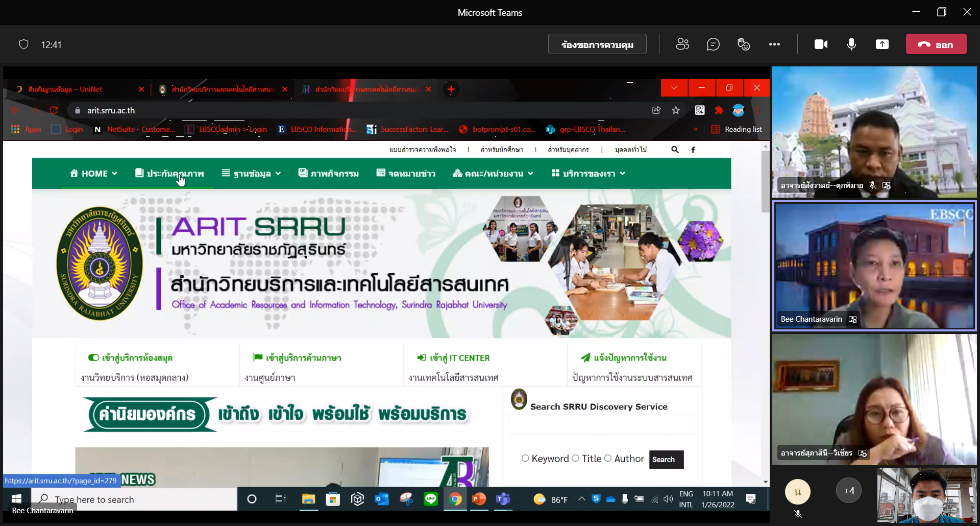Image resolution: width=980 pixels, height=526 pixels.
Task: Mute the microphone
Action: click(851, 44)
